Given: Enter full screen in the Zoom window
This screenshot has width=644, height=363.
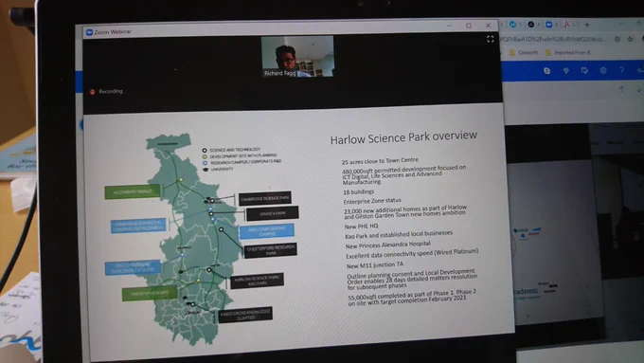Looking at the screenshot, I should pyautogui.click(x=490, y=39).
